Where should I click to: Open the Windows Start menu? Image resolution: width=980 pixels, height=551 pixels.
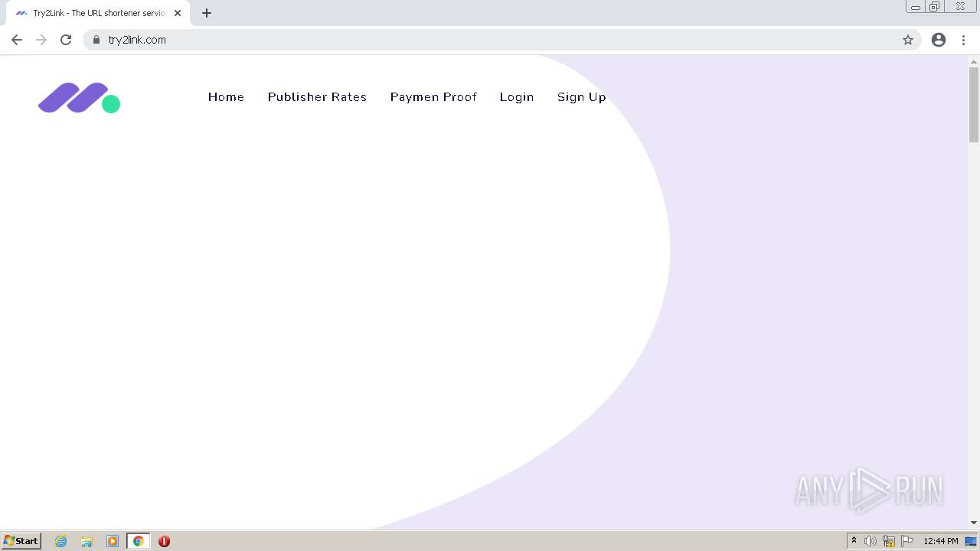[21, 541]
